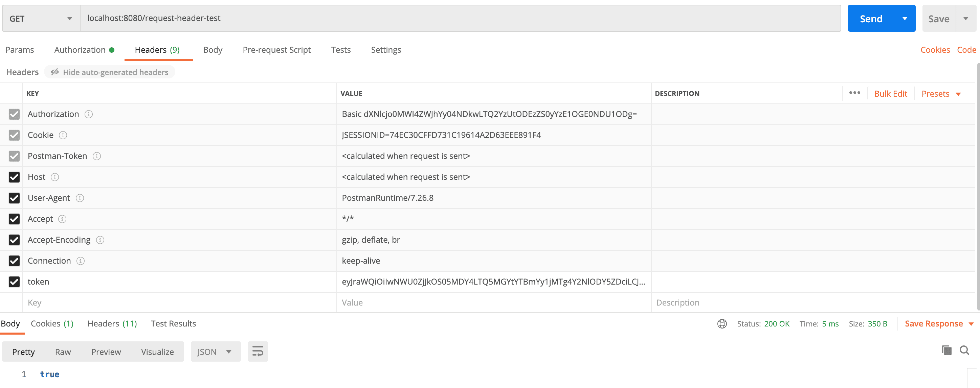The height and width of the screenshot is (388, 980).
Task: Click info icon next to Accept-Encoding
Action: (100, 240)
